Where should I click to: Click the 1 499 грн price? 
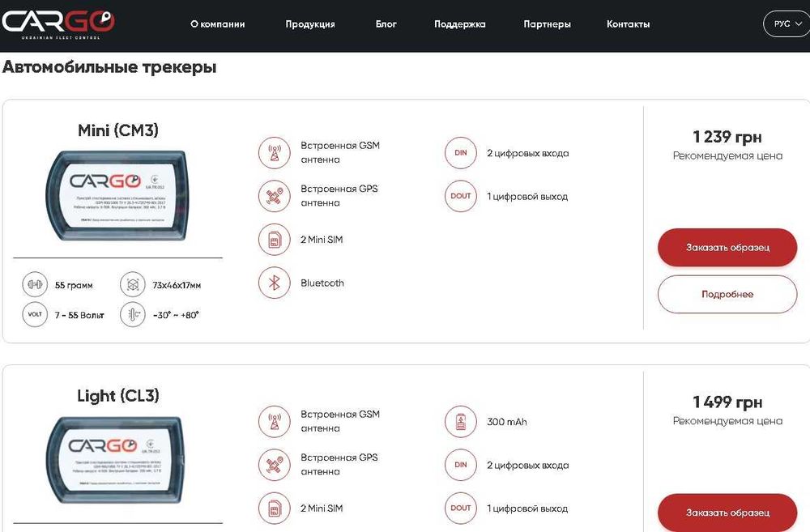tap(727, 402)
